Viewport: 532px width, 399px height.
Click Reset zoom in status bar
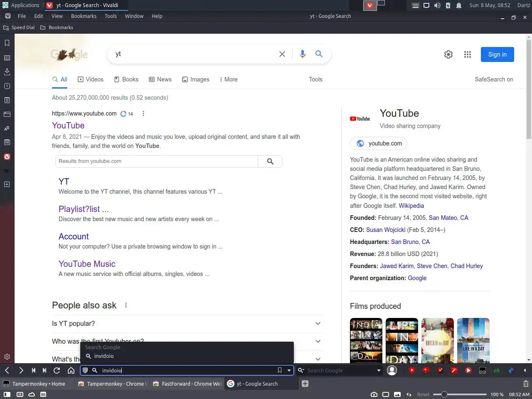(x=424, y=394)
